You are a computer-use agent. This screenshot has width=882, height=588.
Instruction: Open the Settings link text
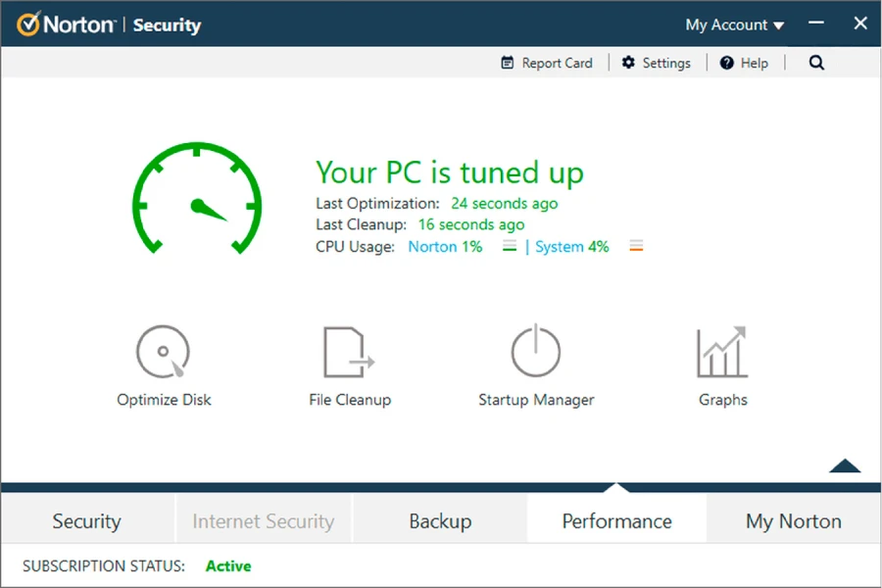(x=666, y=63)
